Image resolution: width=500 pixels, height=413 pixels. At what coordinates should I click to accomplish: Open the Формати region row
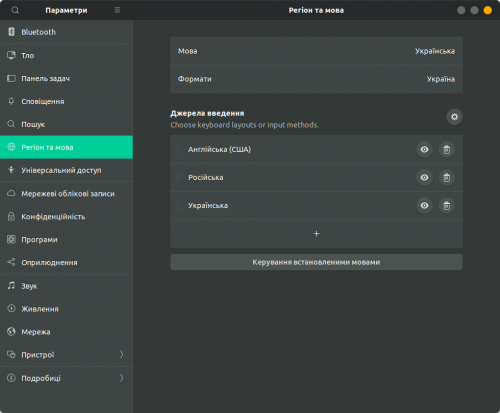(316, 79)
